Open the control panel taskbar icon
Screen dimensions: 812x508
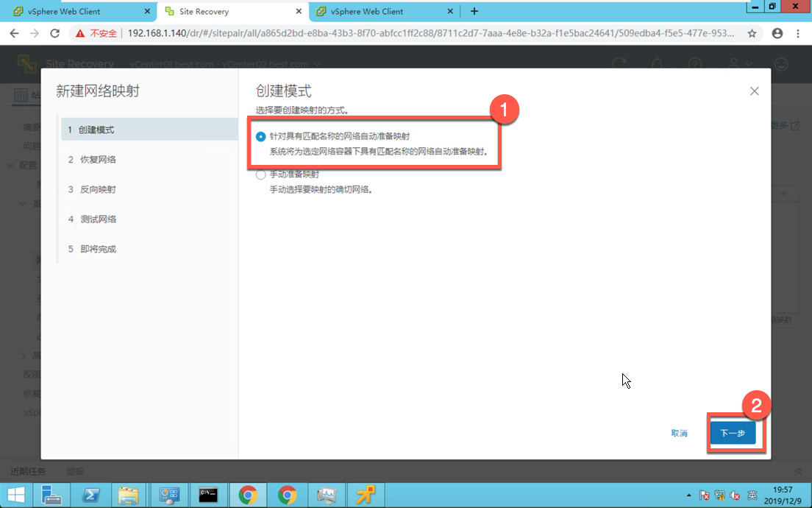point(169,495)
